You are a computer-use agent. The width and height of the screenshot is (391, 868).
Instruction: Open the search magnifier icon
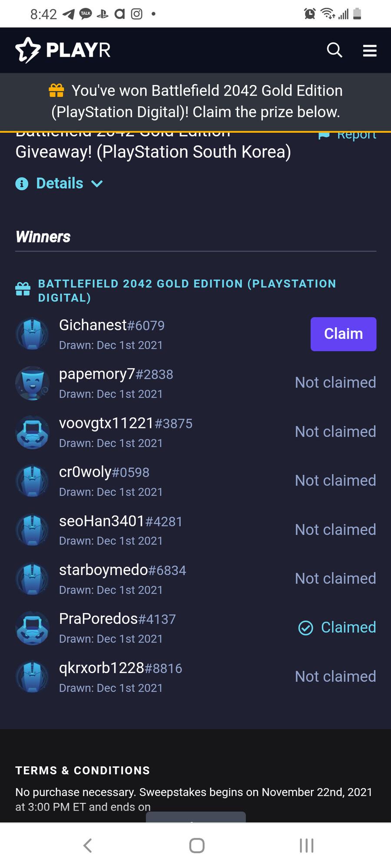334,50
